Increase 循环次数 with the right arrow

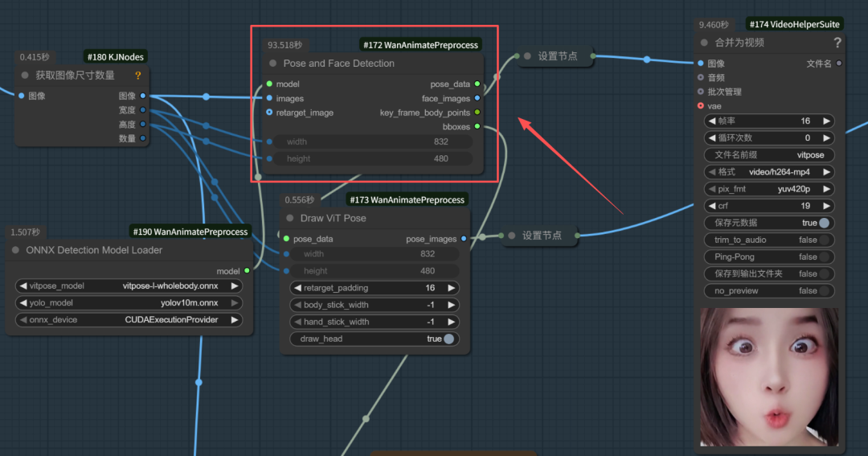pyautogui.click(x=826, y=138)
